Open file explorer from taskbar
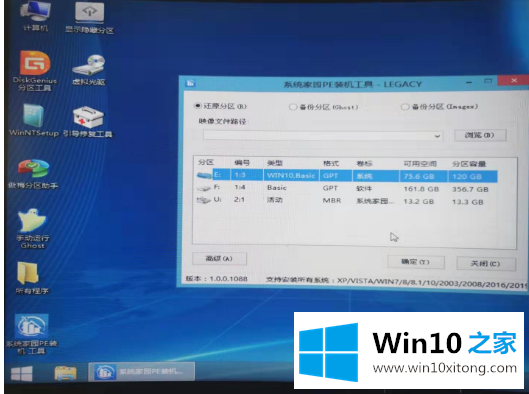 (x=65, y=373)
